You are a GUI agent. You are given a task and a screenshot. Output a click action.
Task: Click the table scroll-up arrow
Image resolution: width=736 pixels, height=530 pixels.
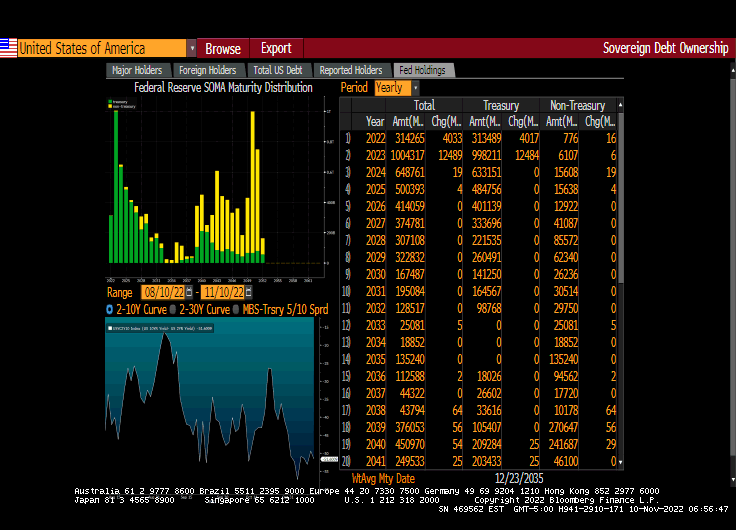pyautogui.click(x=620, y=104)
